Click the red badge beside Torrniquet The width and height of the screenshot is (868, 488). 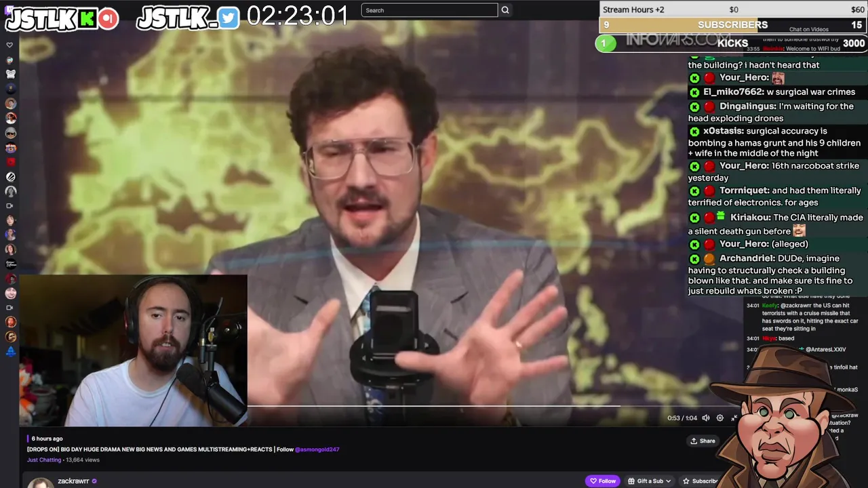(709, 191)
